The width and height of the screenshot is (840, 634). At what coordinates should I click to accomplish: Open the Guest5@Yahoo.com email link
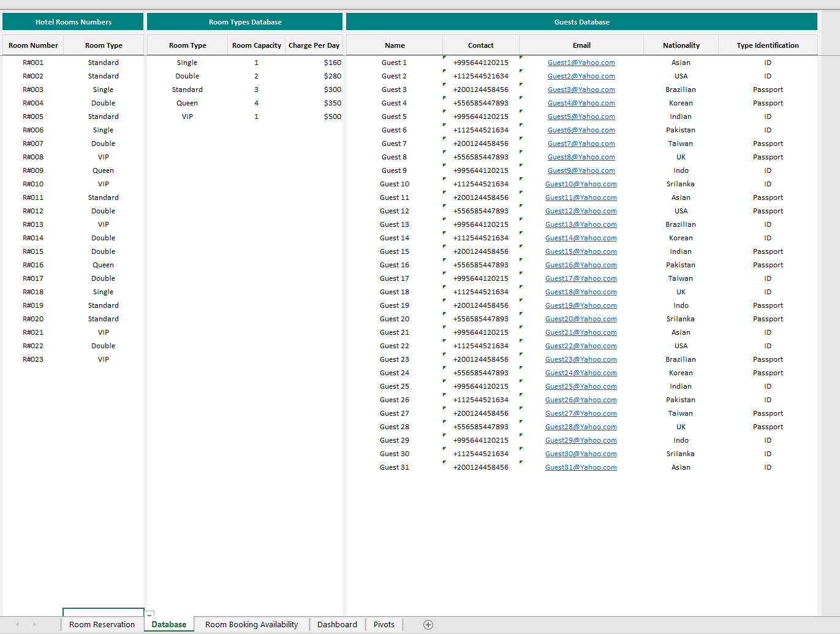click(x=581, y=116)
